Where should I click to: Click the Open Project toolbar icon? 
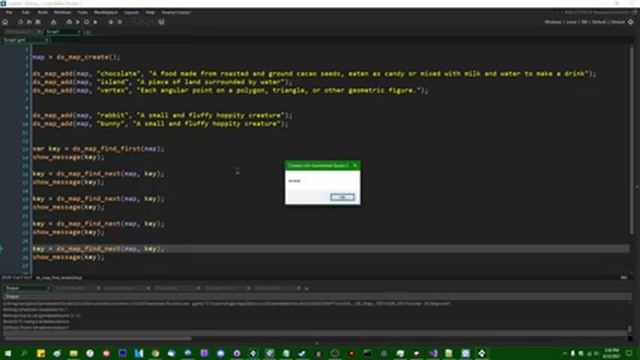pyautogui.click(x=29, y=22)
